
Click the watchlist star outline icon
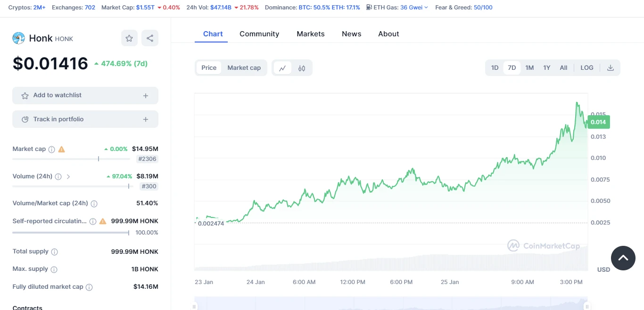(25, 96)
